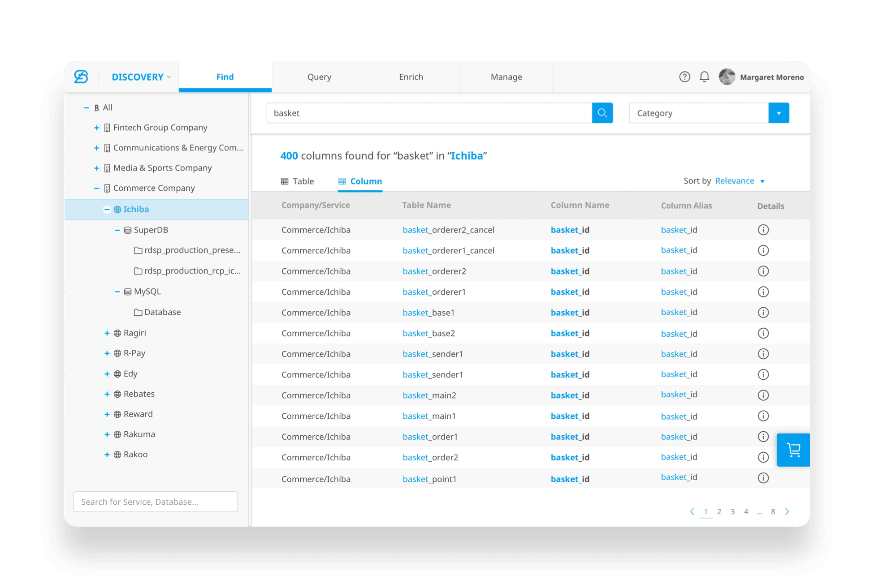
Task: Click info icon for basket_base1 row
Action: [x=763, y=313]
